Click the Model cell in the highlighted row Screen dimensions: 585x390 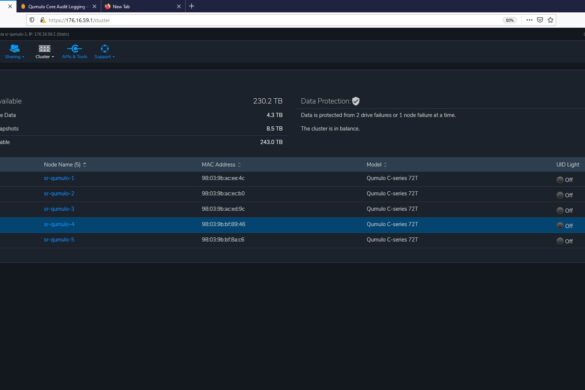[x=392, y=224]
